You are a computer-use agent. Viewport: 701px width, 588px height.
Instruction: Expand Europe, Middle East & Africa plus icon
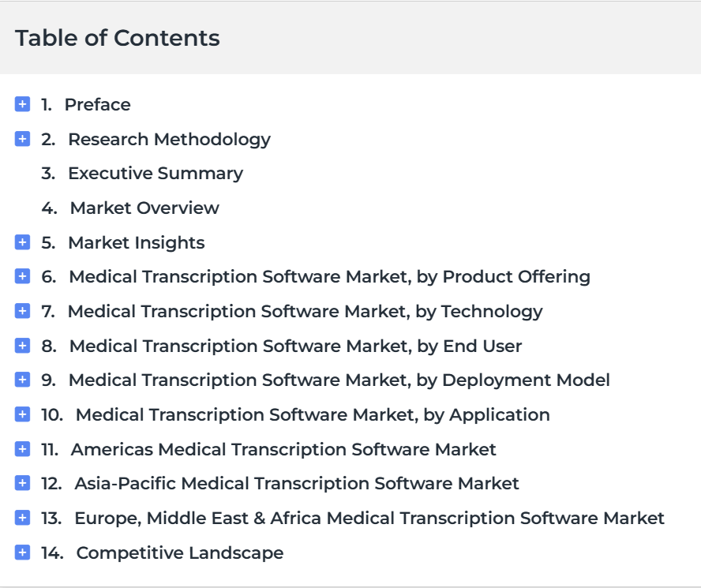coord(22,517)
